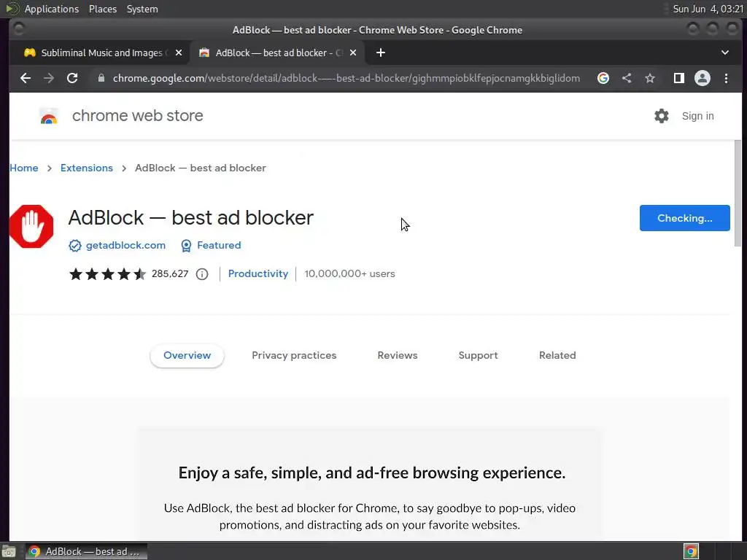The height and width of the screenshot is (560, 747).
Task: Open the Support tab
Action: pos(478,355)
